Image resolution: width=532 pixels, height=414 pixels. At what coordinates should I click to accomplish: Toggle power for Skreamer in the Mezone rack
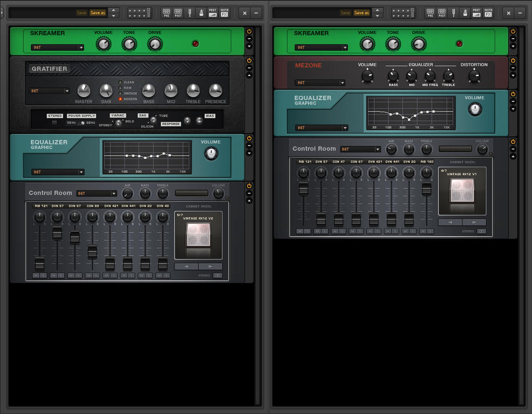(x=513, y=31)
